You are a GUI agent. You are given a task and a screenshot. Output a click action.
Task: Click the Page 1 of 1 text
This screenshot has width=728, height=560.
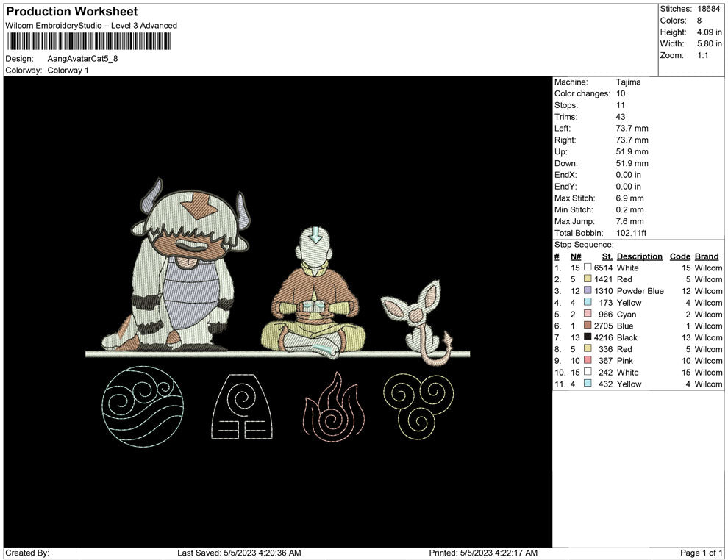pos(701,553)
